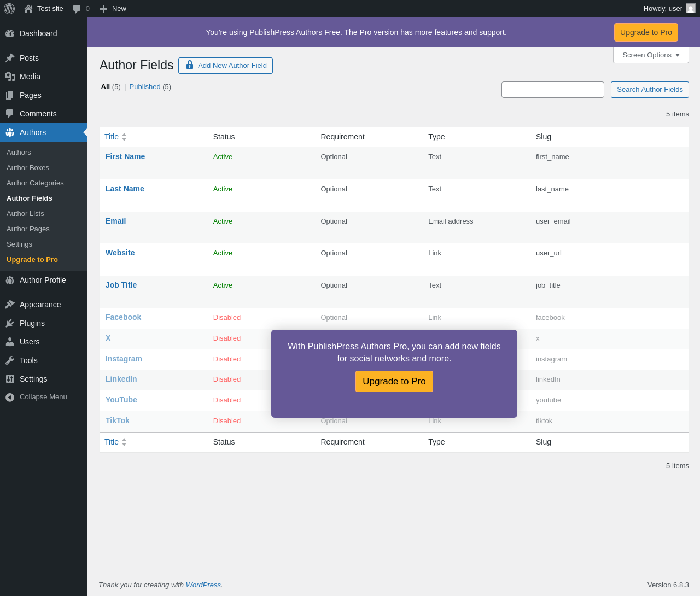Screen dimensions: 700x596
Task: Click the plus icon beside New
Action: pos(103,9)
